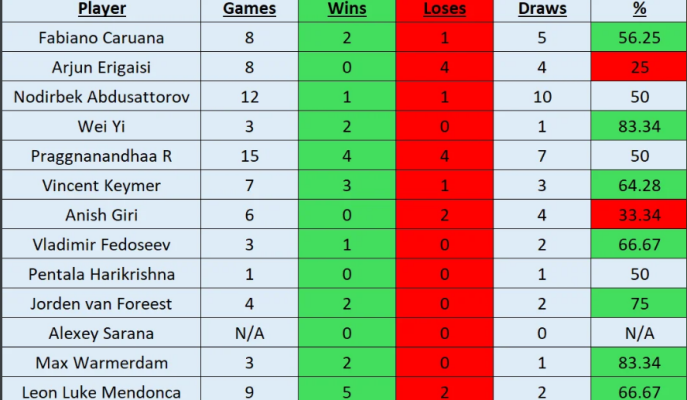Viewport: 687px width, 400px height.
Task: Click the Player column header
Action: 100,10
